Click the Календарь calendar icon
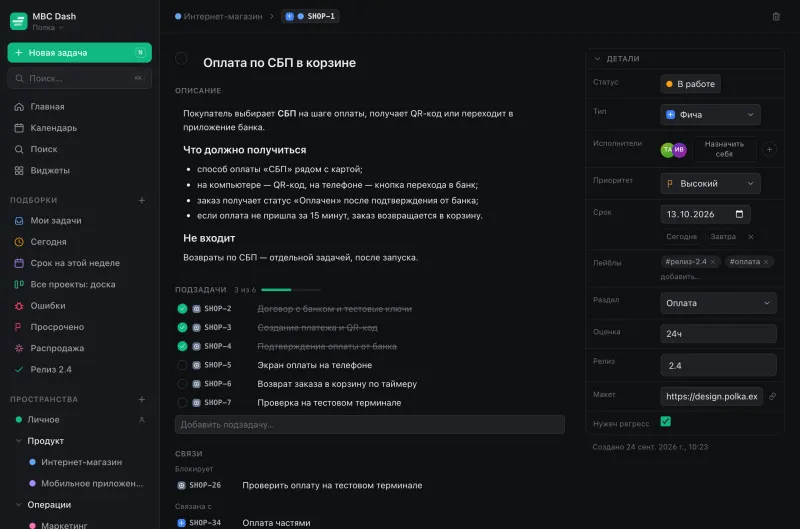The image size is (800, 529). (x=19, y=128)
